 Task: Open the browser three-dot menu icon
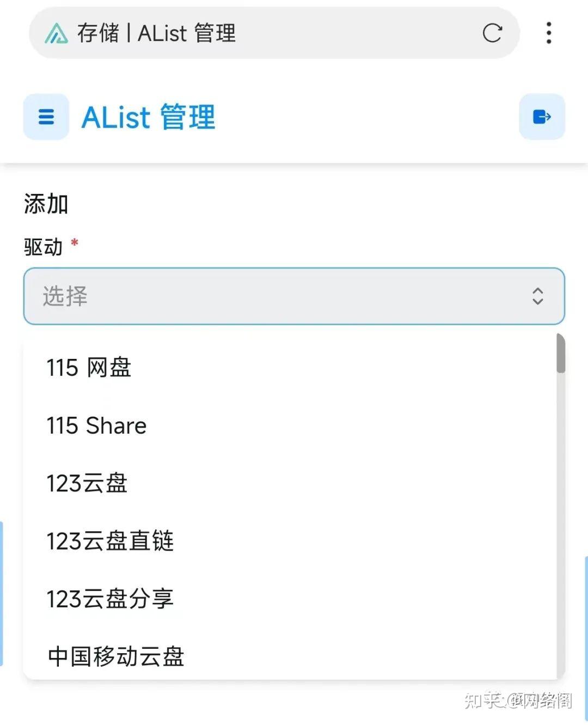click(x=549, y=34)
